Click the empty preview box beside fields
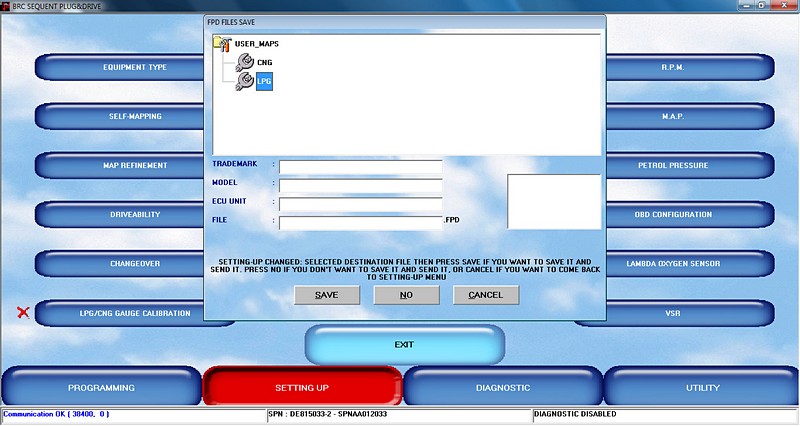800x426 pixels. 554,202
